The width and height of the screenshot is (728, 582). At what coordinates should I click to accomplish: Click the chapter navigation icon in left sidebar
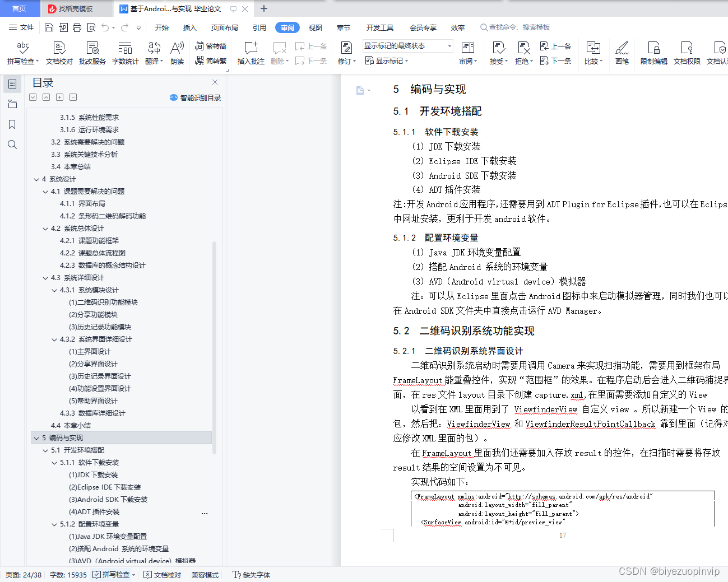click(x=12, y=104)
